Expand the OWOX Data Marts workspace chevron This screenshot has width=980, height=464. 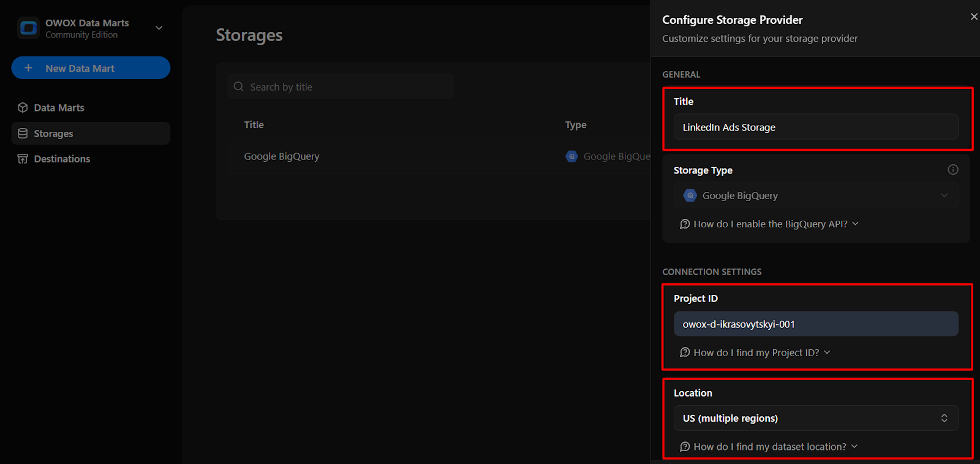pos(159,28)
